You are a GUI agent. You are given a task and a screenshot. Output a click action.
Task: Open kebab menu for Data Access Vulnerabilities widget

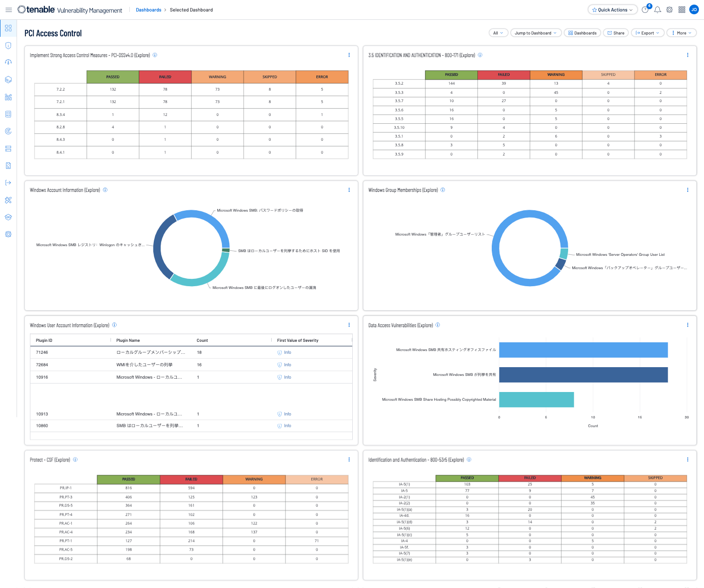click(x=688, y=325)
